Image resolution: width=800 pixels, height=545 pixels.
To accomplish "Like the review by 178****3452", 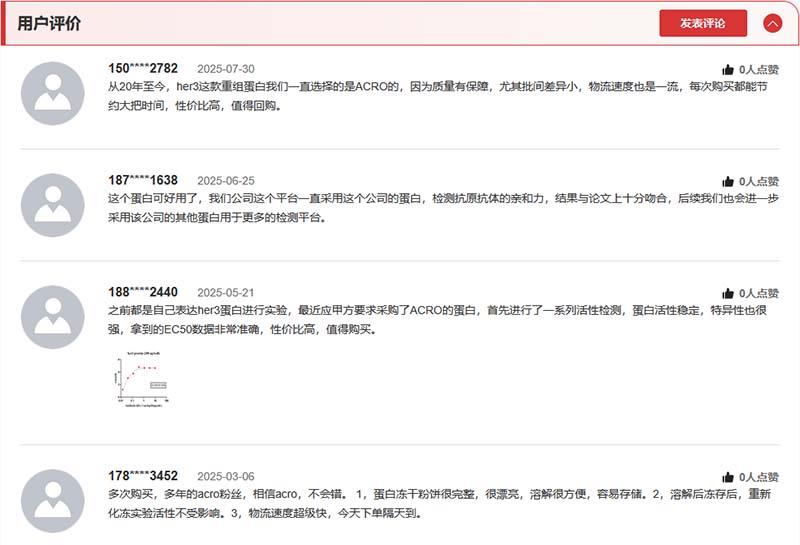I will point(728,478).
